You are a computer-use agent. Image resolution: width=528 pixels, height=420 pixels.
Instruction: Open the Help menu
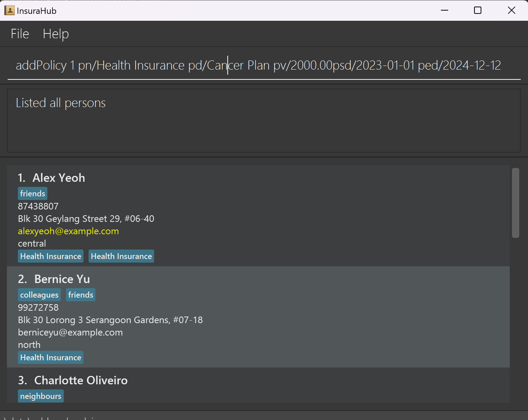coord(56,34)
